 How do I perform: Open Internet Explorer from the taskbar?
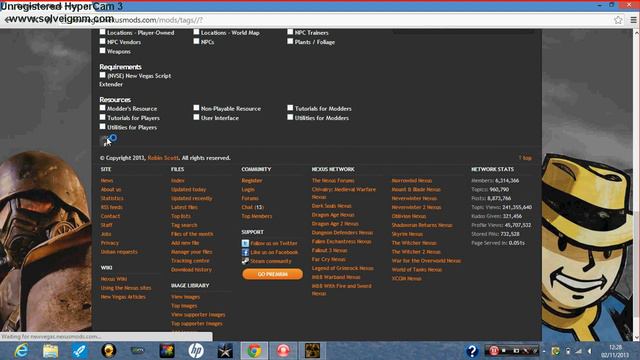(x=20, y=351)
